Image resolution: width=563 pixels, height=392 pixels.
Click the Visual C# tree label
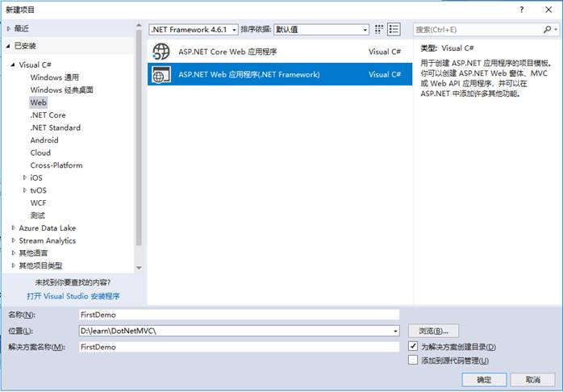coord(35,65)
